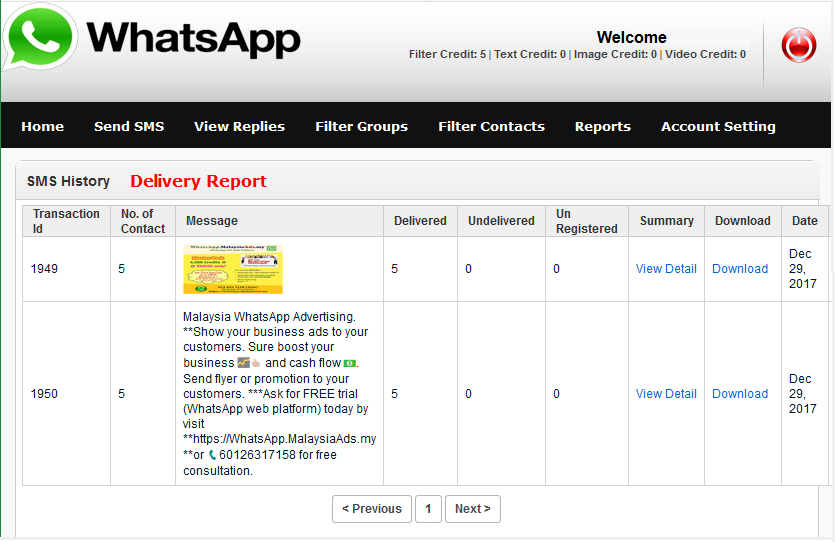
Task: Click the Image Credit: 0 label
Action: pos(615,54)
